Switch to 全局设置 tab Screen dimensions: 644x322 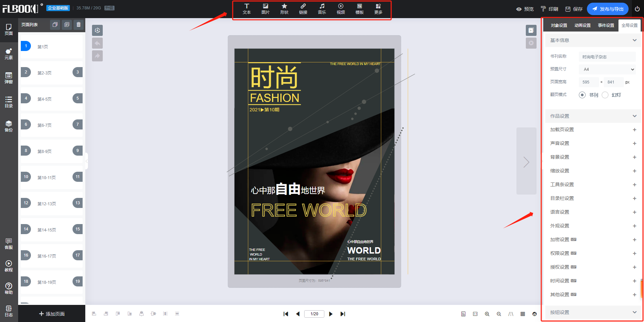(x=630, y=25)
